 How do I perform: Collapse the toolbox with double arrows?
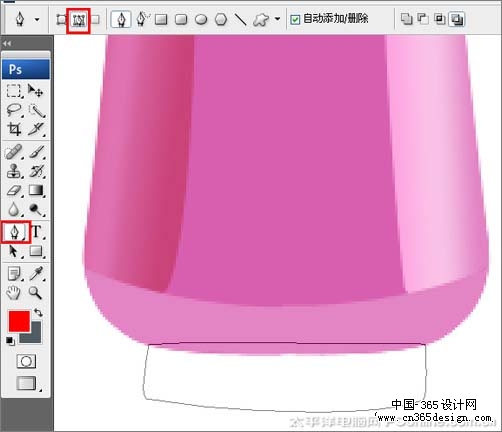7,43
